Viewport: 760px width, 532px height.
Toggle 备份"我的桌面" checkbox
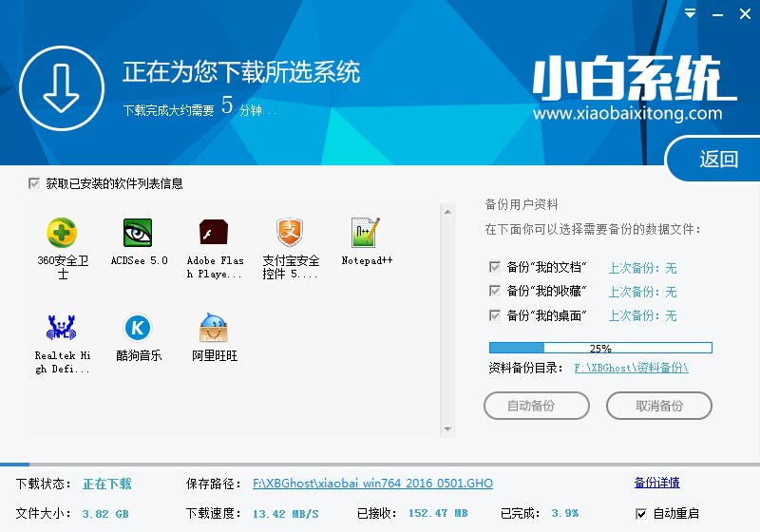[x=495, y=315]
